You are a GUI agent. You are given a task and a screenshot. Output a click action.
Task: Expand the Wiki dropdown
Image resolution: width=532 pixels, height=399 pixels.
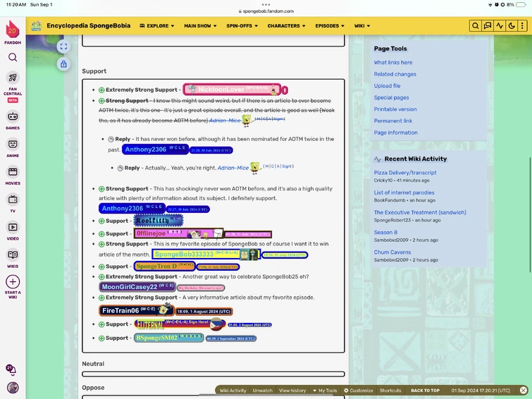(362, 26)
